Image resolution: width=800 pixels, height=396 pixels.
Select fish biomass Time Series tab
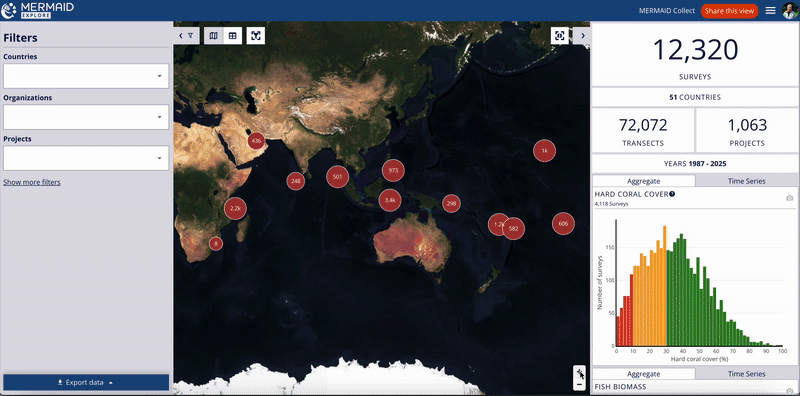point(746,374)
